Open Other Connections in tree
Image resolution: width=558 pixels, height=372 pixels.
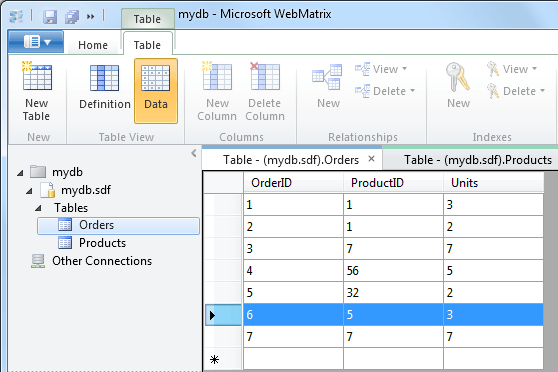[91, 261]
